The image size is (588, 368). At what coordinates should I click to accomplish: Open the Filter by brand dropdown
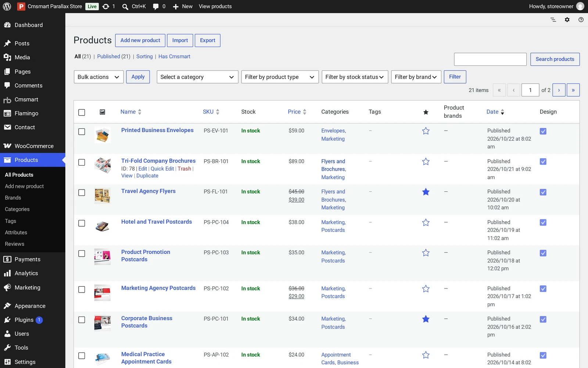pos(416,77)
